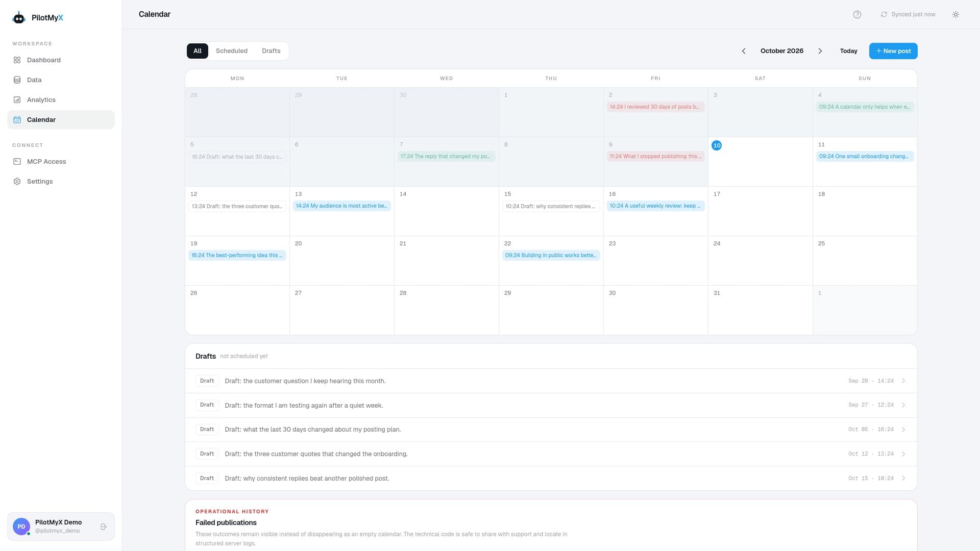Open the 14:24 post on October 2

point(655,107)
